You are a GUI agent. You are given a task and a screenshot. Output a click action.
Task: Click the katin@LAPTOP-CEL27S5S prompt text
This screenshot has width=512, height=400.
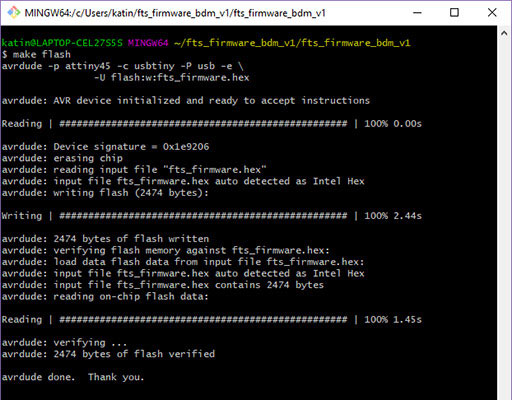62,43
